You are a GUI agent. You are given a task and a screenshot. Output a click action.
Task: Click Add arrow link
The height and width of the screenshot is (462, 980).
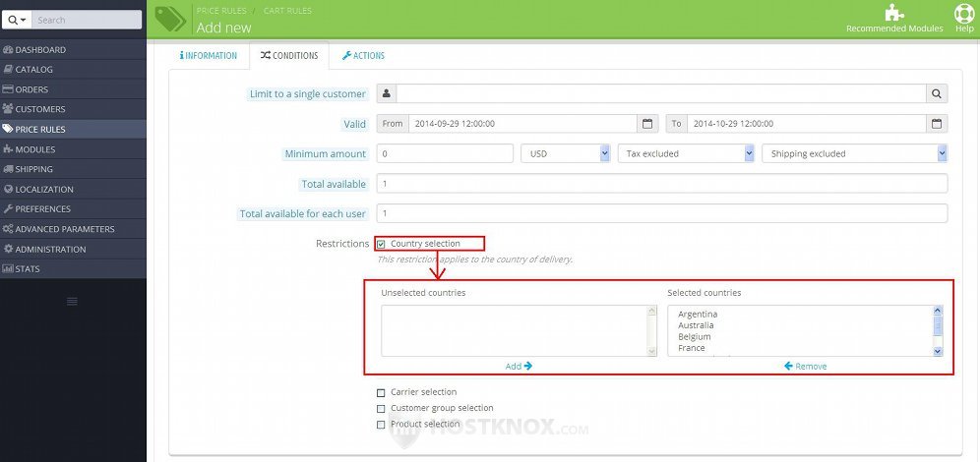click(519, 366)
